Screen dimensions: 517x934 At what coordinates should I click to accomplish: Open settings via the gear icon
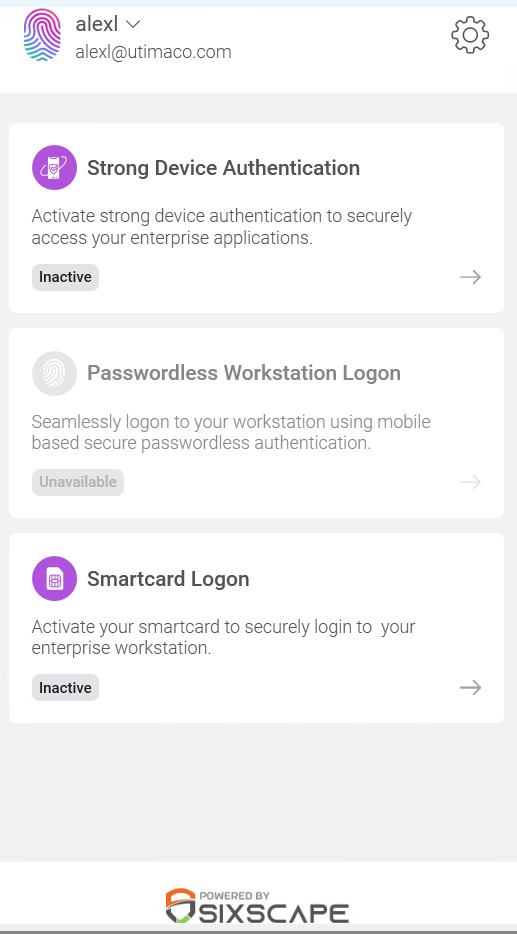[470, 35]
